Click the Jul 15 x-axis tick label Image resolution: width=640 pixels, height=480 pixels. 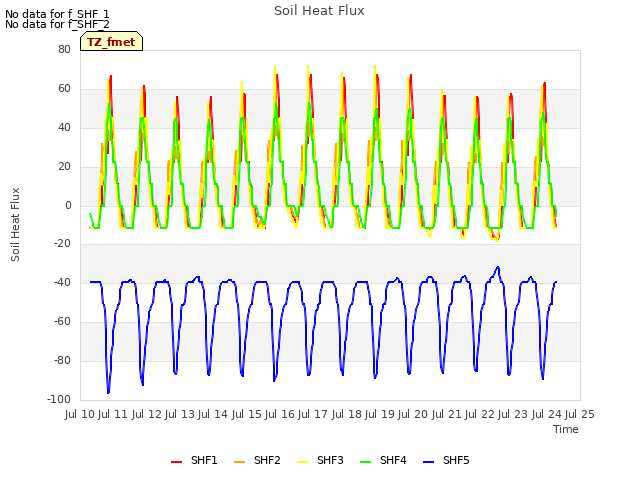point(247,414)
